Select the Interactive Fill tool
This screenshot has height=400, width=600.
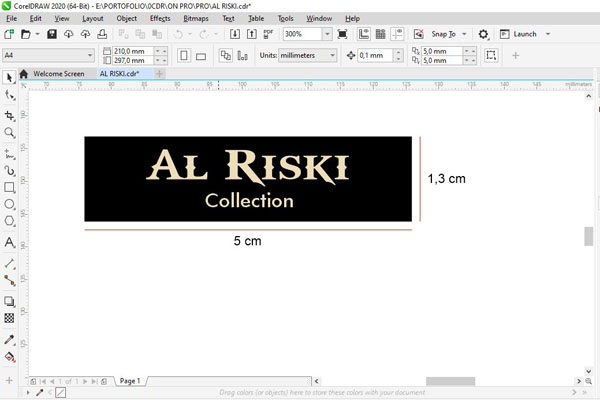(x=9, y=357)
